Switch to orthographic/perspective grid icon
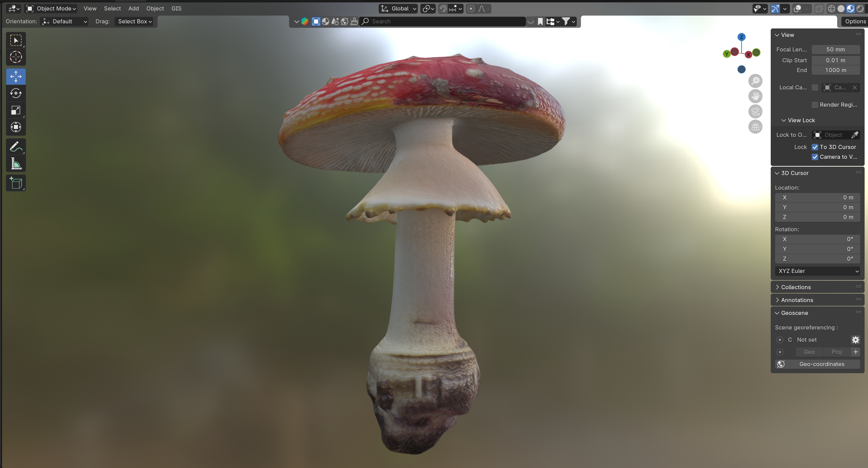This screenshot has height=468, width=868. (755, 127)
